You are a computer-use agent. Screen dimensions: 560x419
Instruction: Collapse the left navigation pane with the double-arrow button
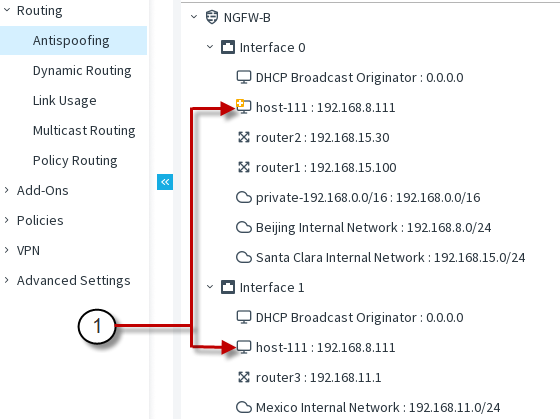coord(165,182)
